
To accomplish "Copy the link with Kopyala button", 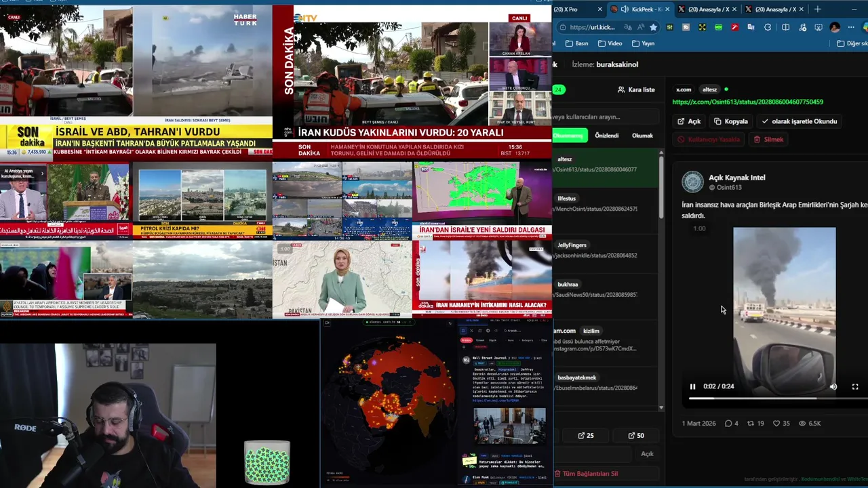I will tap(731, 121).
